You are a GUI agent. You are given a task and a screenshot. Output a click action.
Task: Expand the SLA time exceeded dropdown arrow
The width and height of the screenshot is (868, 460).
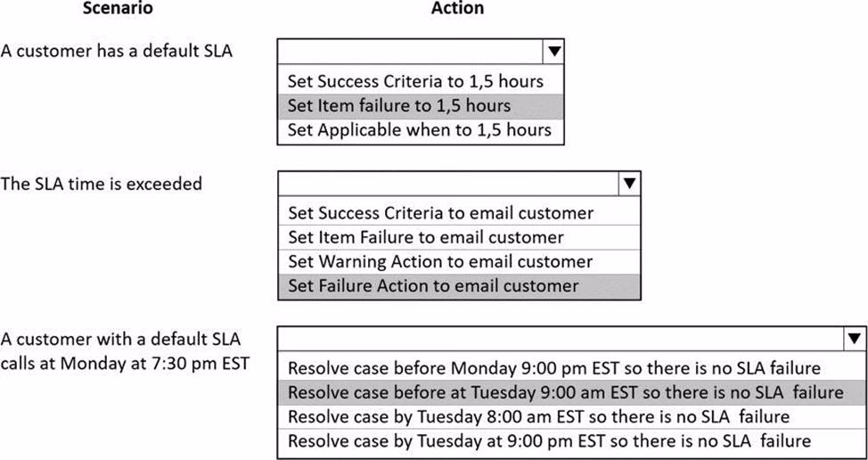629,184
